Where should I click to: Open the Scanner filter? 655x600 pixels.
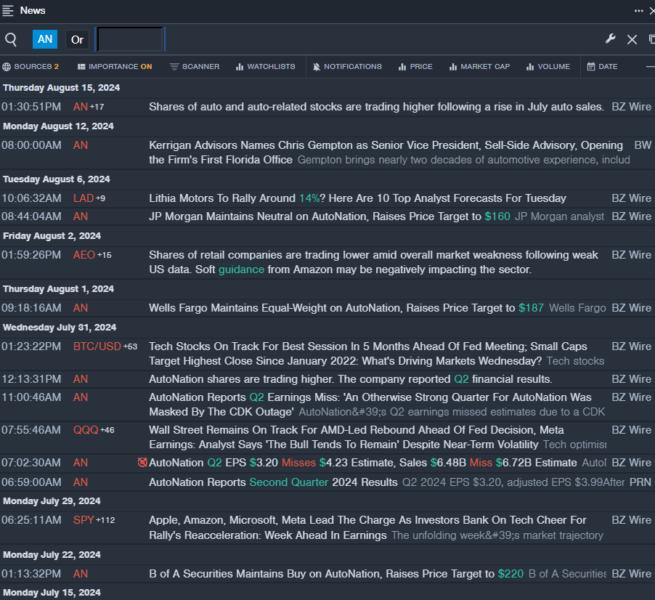195,66
